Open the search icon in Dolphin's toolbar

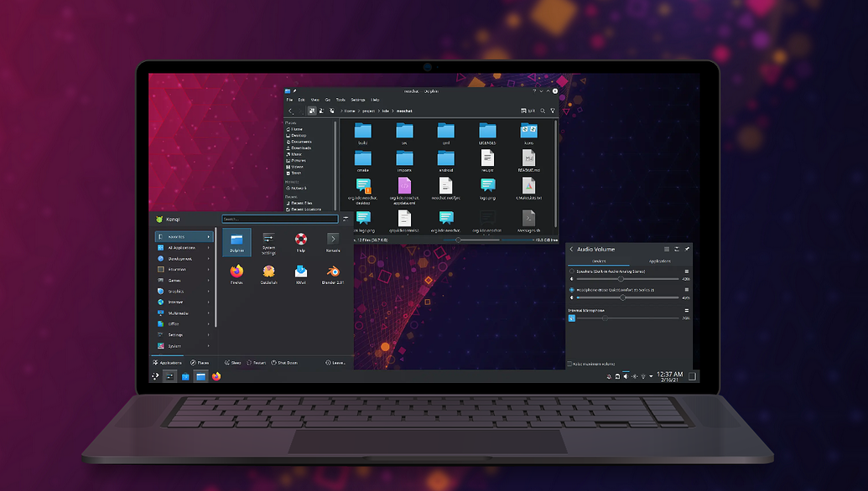543,111
